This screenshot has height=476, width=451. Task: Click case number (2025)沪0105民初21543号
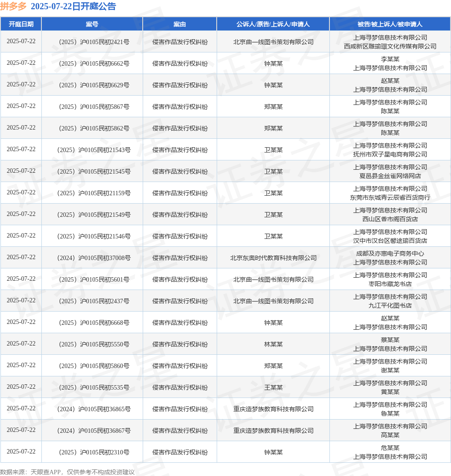pyautogui.click(x=94, y=150)
